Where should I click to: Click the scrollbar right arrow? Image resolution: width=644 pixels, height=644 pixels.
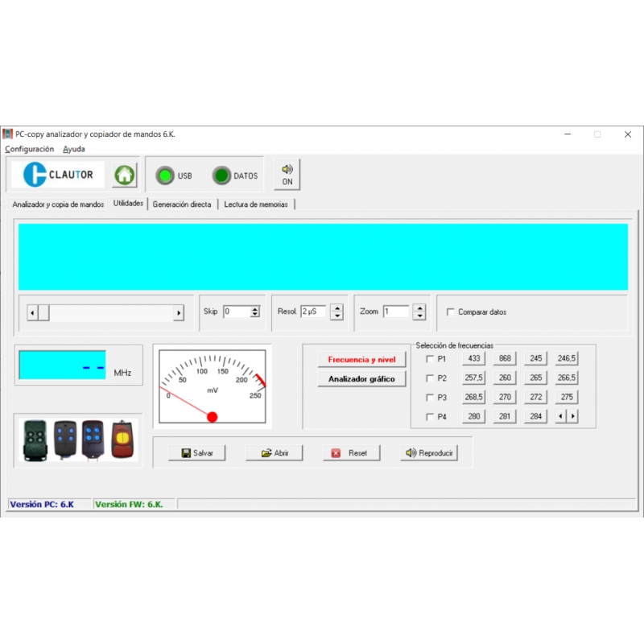point(178,313)
